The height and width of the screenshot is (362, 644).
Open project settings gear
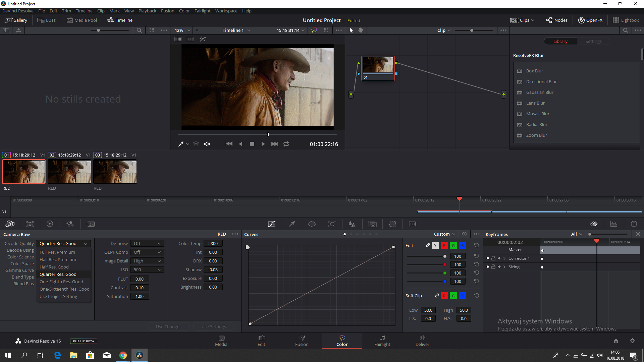click(632, 341)
